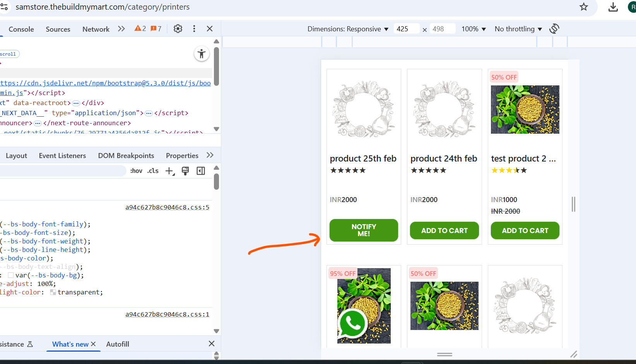
Task: Expand __NEXT_DATA__ script content ellipsis
Action: pos(149,113)
